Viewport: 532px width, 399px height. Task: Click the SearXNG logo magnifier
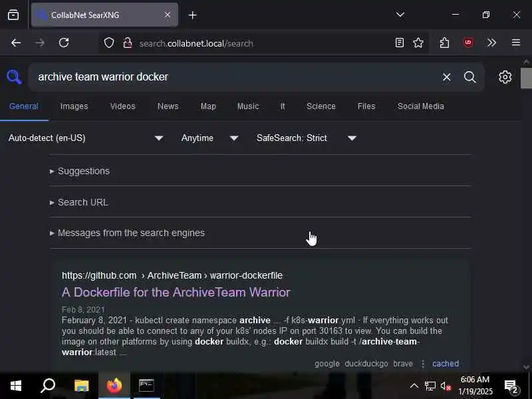click(x=14, y=77)
